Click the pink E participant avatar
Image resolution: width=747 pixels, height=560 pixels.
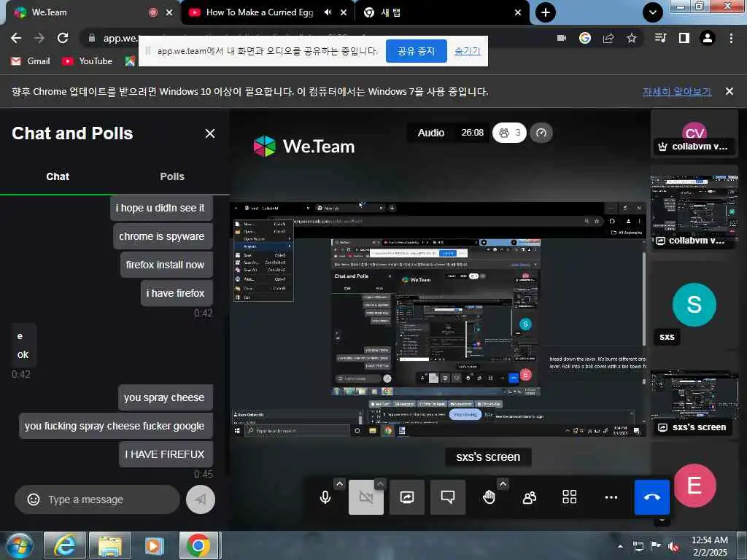[x=694, y=486]
